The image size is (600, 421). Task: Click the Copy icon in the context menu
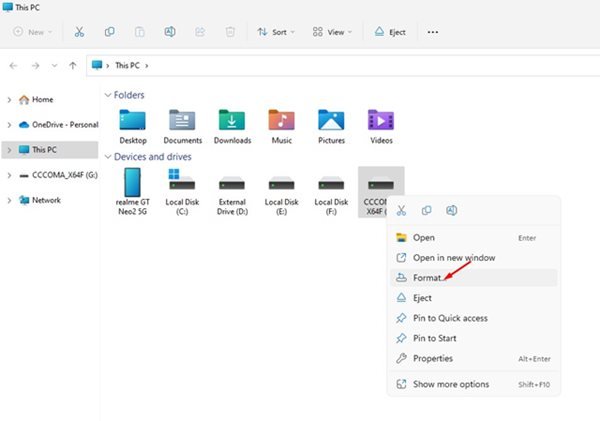[426, 210]
